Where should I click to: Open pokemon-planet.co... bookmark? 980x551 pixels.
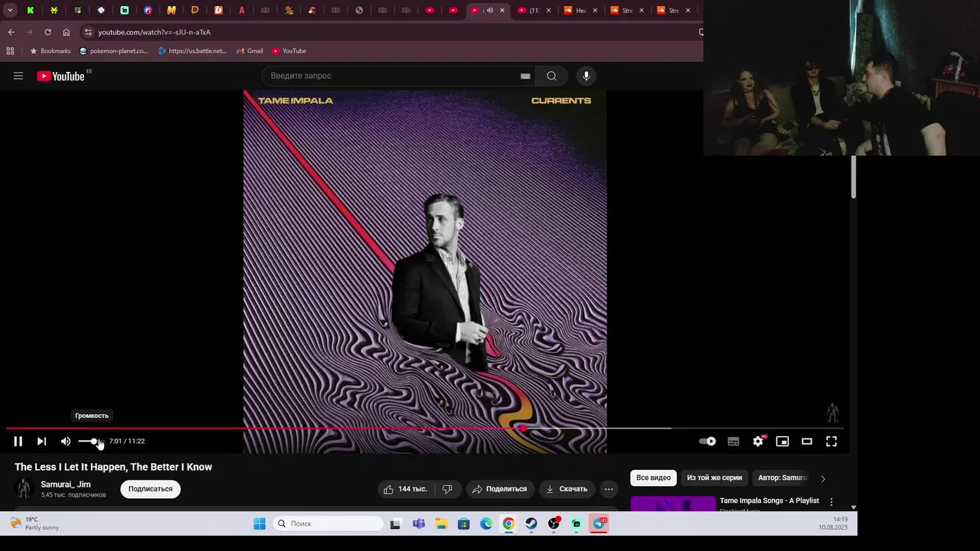[x=113, y=51]
